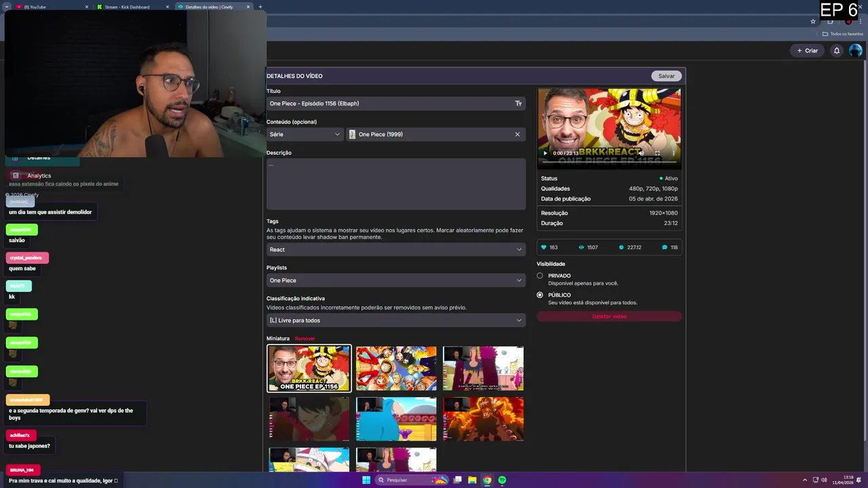Select the PÚBLICO visibility option

click(x=540, y=295)
